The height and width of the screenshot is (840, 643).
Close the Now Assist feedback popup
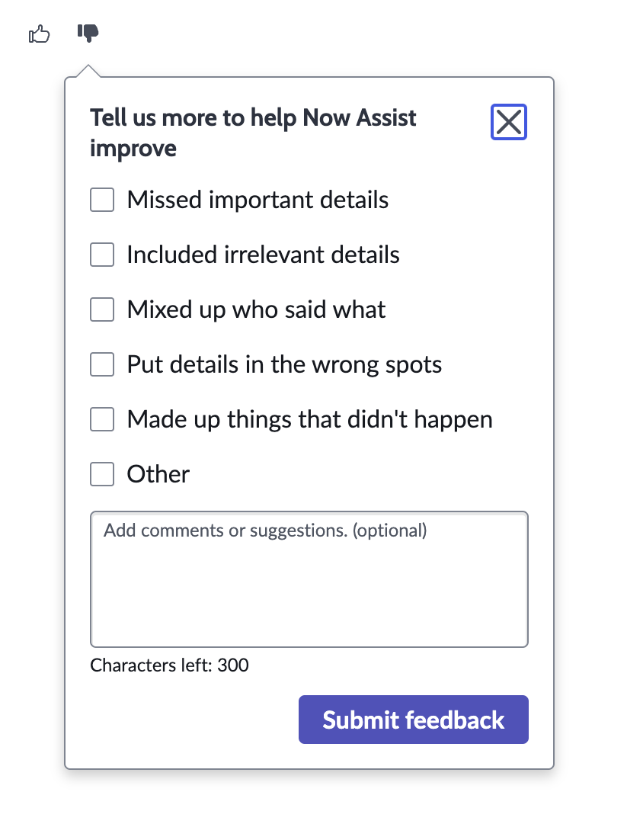(x=508, y=122)
